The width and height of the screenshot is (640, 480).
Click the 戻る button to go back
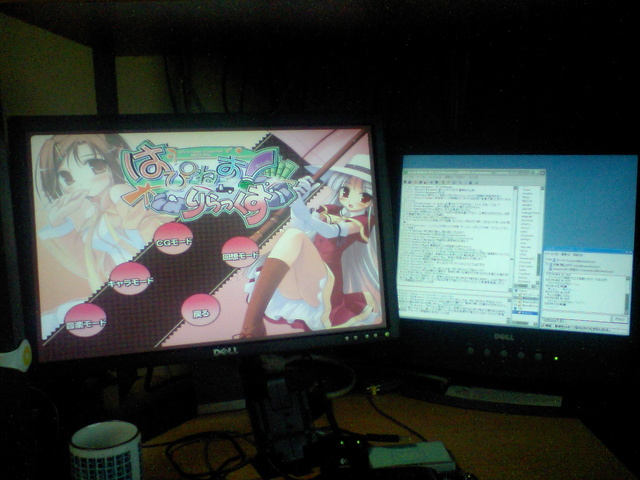pyautogui.click(x=201, y=310)
